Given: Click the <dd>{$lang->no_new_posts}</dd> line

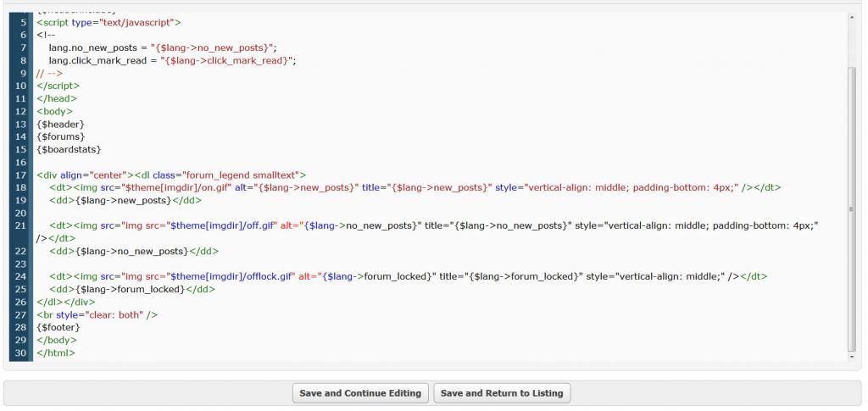Looking at the screenshot, I should pos(134,252).
